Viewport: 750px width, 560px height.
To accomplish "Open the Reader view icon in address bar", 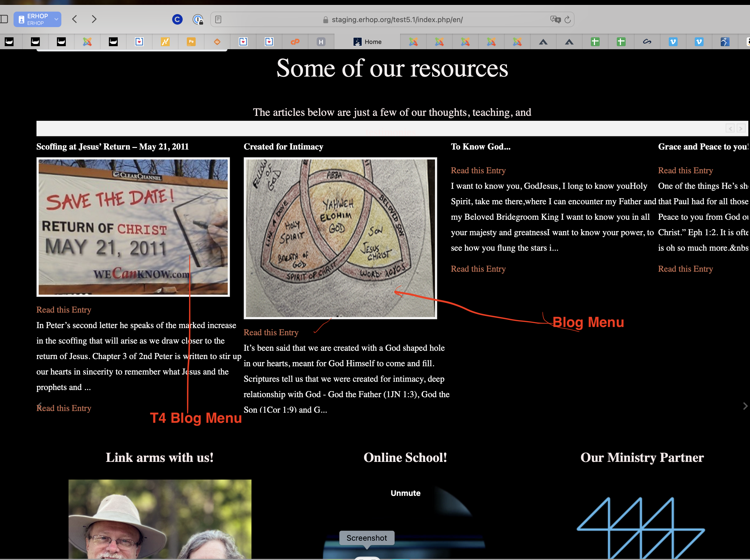I will click(218, 19).
